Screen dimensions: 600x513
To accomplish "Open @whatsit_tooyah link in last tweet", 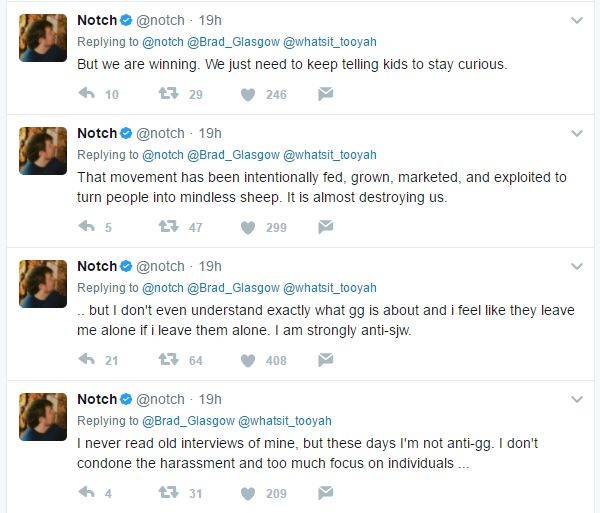I will coord(284,421).
